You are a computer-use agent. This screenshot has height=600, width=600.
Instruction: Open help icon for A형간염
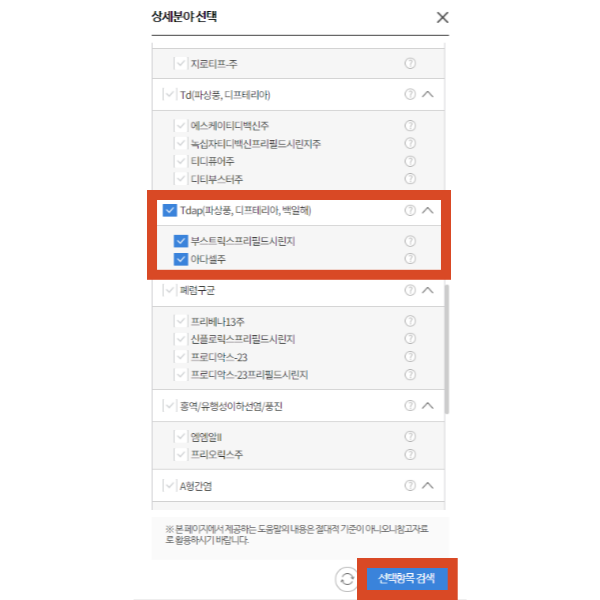coord(410,486)
